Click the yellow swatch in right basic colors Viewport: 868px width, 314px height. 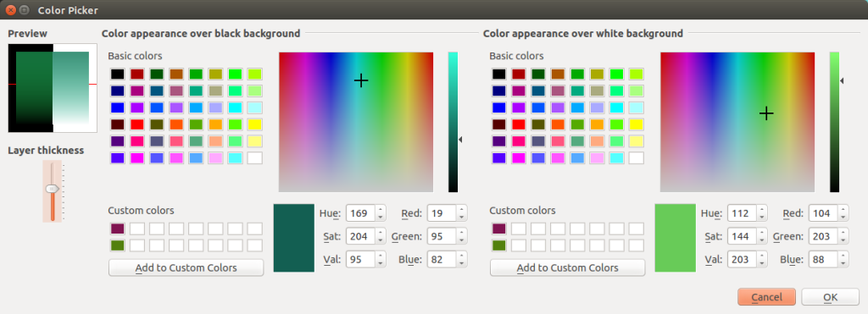coord(636,124)
